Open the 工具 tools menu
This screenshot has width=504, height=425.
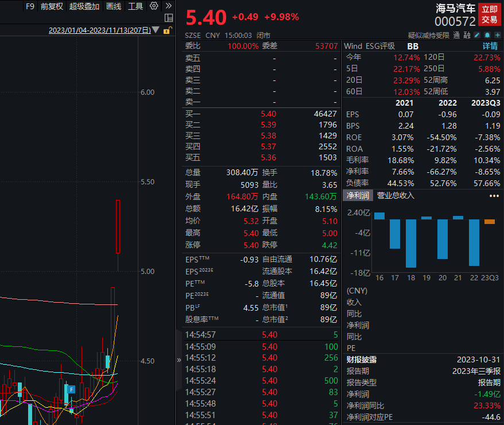[x=135, y=6]
